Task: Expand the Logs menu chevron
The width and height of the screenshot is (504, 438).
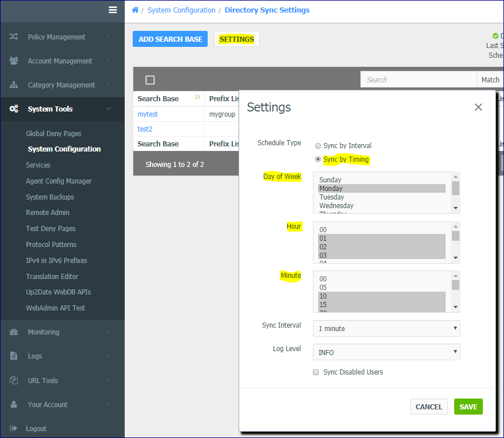Action: click(108, 356)
